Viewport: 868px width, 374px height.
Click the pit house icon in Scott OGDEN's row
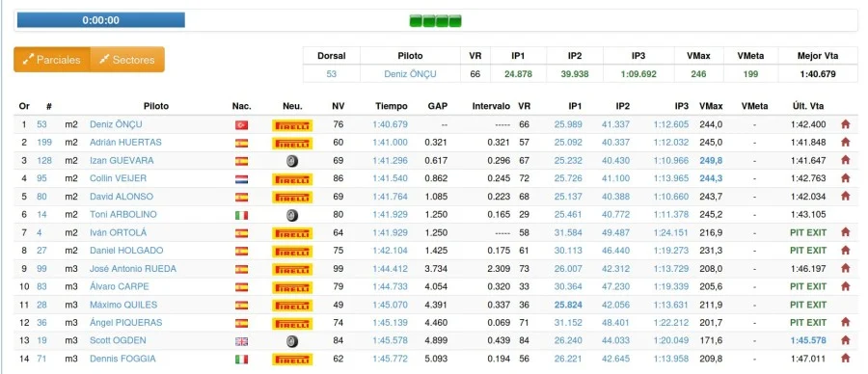[845, 340]
